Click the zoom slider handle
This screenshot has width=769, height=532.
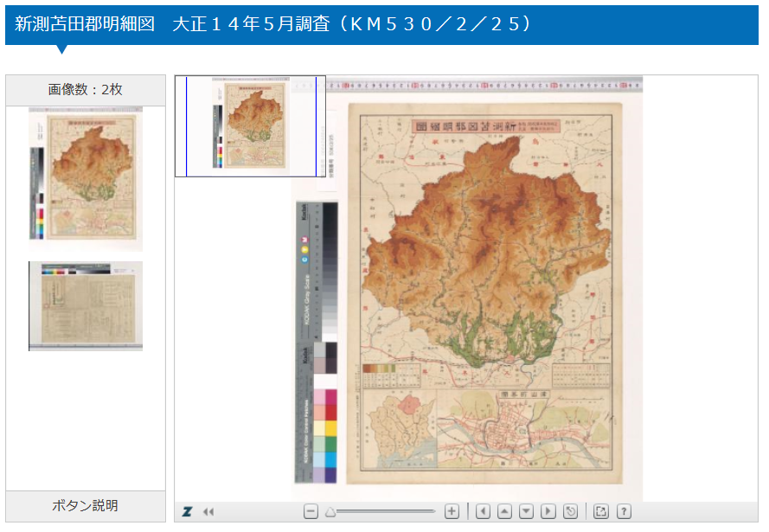pos(330,511)
